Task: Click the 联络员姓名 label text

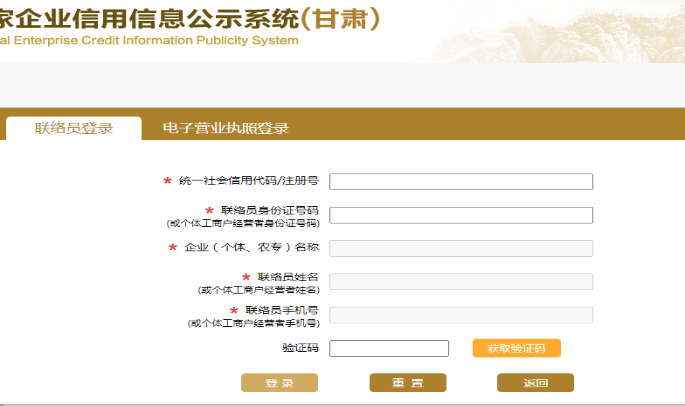Action: (287, 277)
